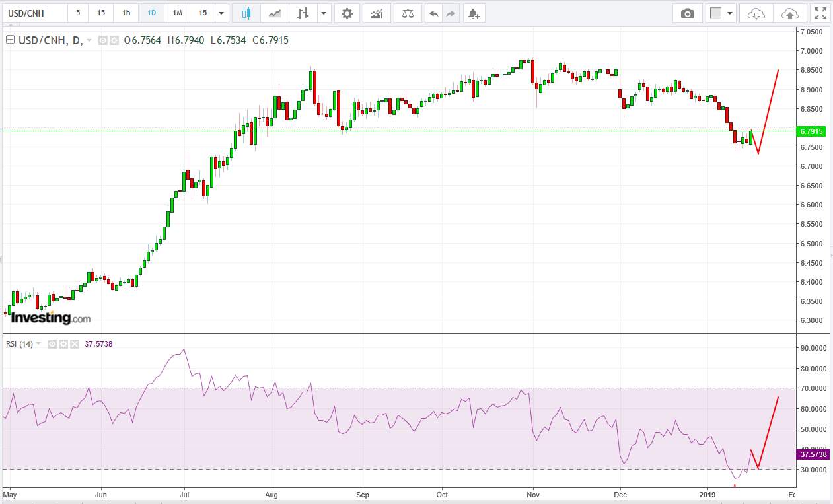Screen dimensions: 833x504
Task: Save chart layout with cloud upload icon
Action: (x=789, y=13)
